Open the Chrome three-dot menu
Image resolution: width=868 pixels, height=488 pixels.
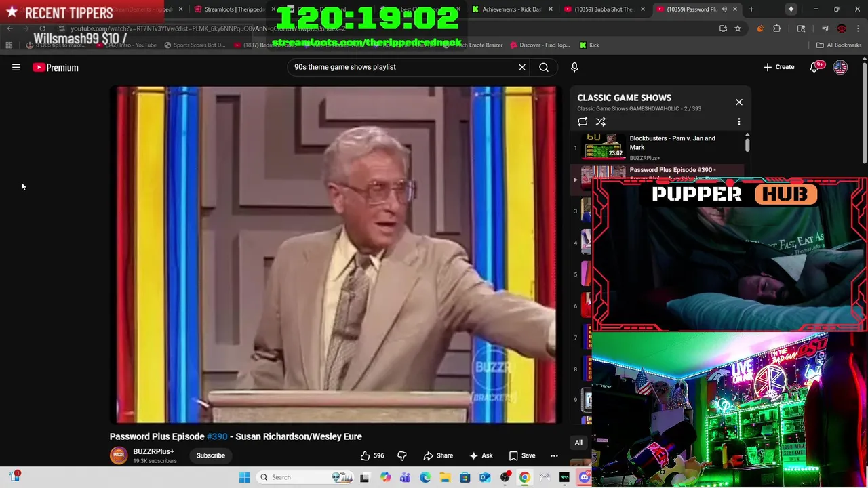point(859,28)
